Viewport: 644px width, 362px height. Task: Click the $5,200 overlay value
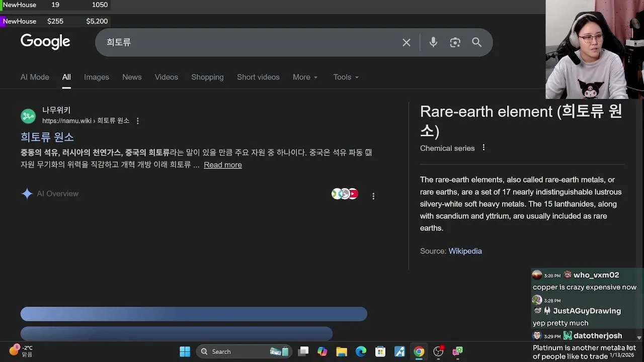[97, 21]
